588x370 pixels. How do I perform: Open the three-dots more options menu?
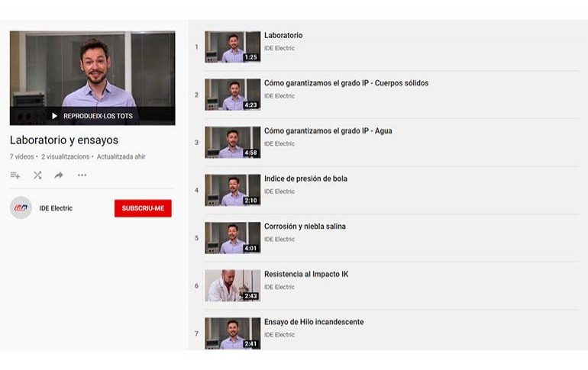coord(82,175)
